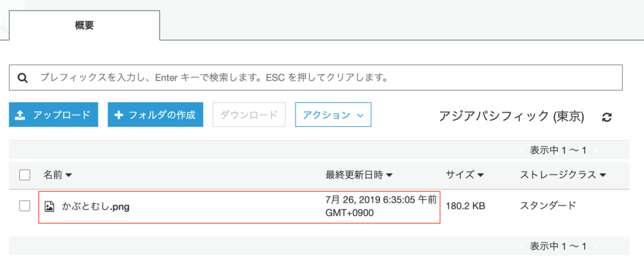This screenshot has height=273, width=644.
Task: Sort by サイズ column
Action: (x=464, y=175)
